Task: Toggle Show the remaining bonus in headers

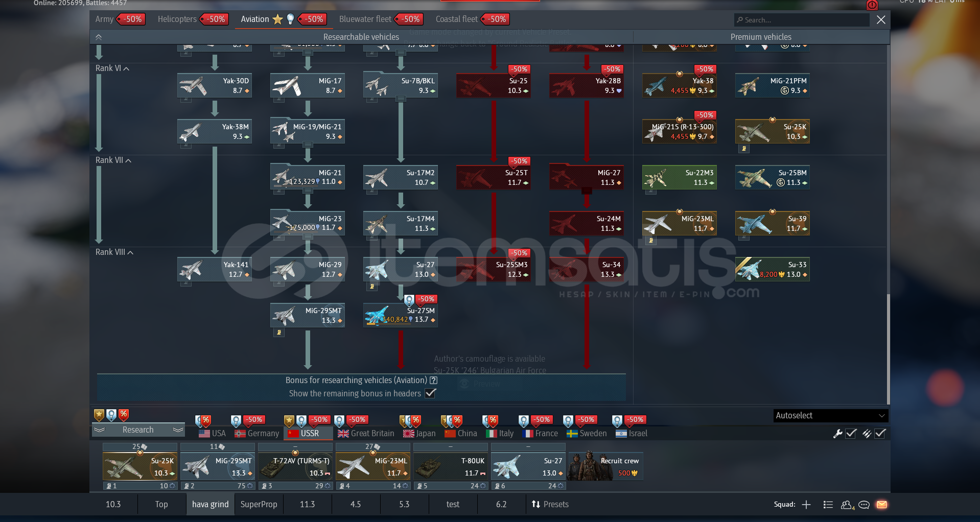Action: point(431,393)
